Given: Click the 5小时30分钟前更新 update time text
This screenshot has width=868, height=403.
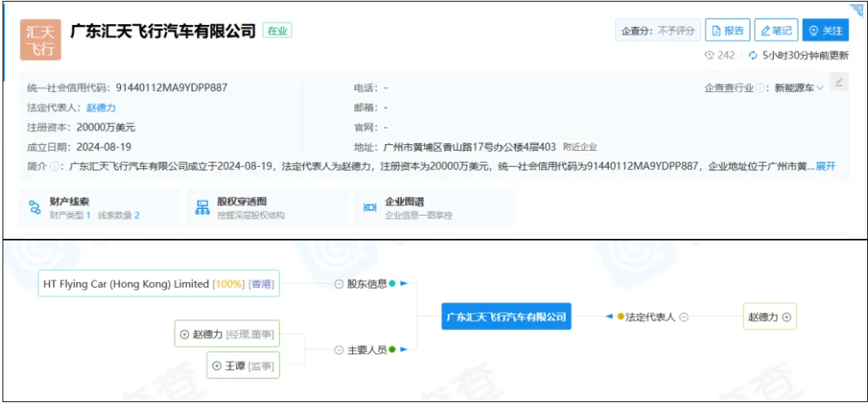Looking at the screenshot, I should (805, 56).
